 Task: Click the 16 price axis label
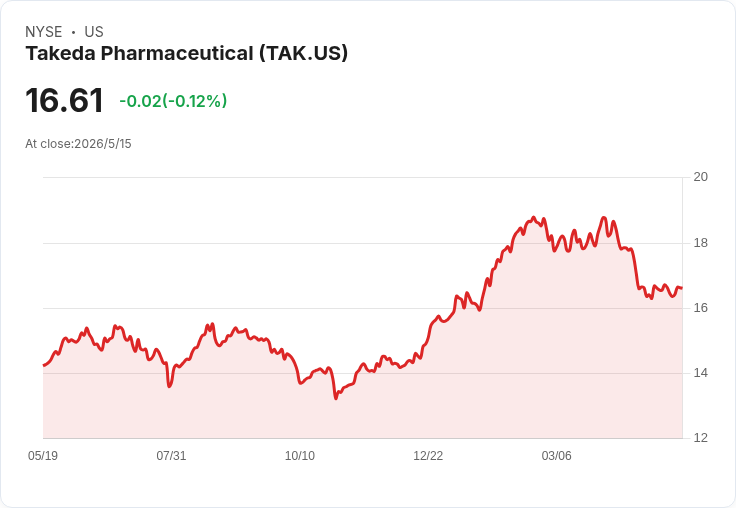point(701,308)
